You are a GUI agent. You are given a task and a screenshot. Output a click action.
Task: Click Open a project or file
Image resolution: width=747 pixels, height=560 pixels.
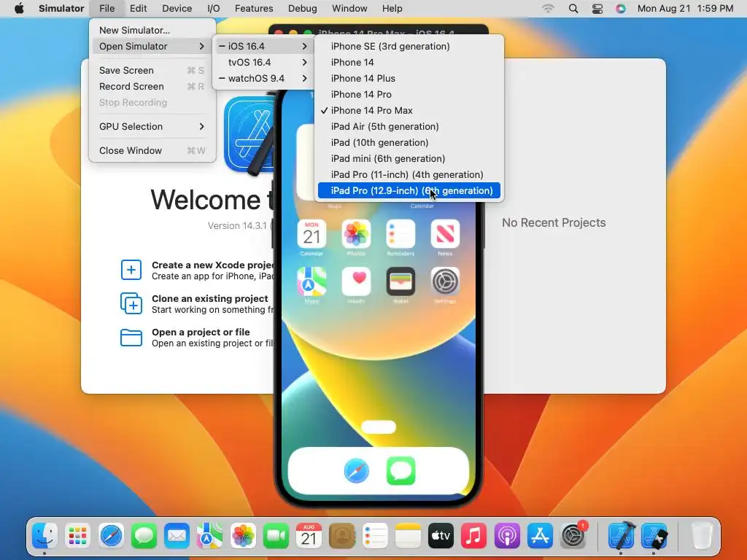pyautogui.click(x=198, y=337)
